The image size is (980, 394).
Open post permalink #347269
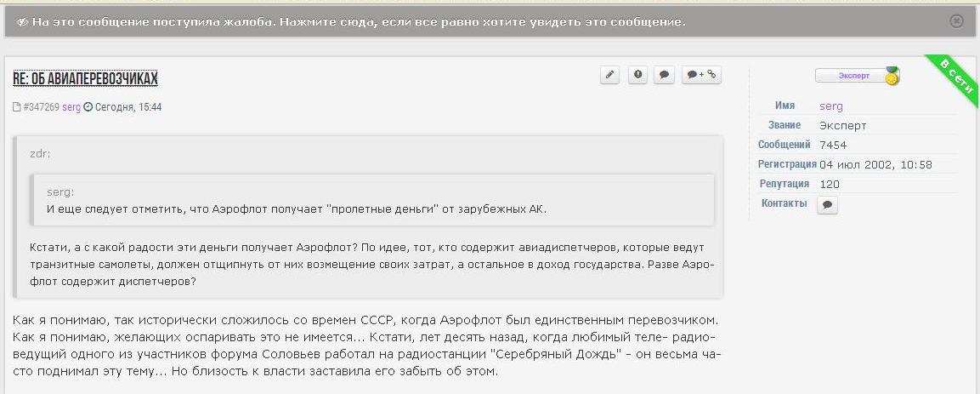coord(41,107)
